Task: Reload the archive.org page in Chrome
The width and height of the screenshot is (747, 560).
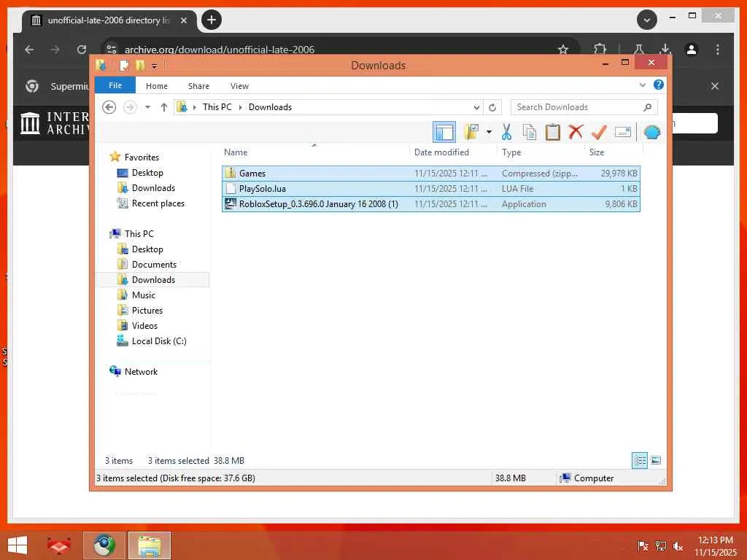Action: click(82, 50)
